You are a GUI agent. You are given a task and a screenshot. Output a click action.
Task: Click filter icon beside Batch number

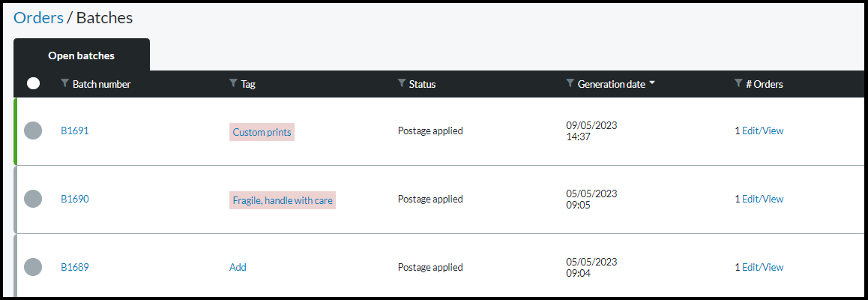click(x=64, y=83)
